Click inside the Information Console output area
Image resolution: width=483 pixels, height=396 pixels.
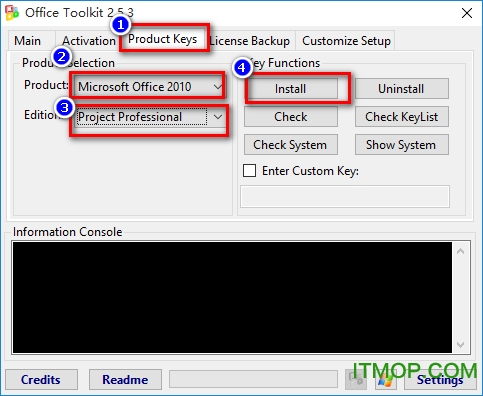pyautogui.click(x=232, y=297)
